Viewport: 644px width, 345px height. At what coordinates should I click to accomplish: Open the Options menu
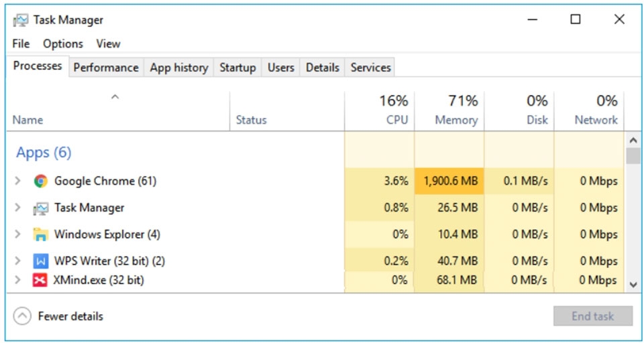[63, 44]
